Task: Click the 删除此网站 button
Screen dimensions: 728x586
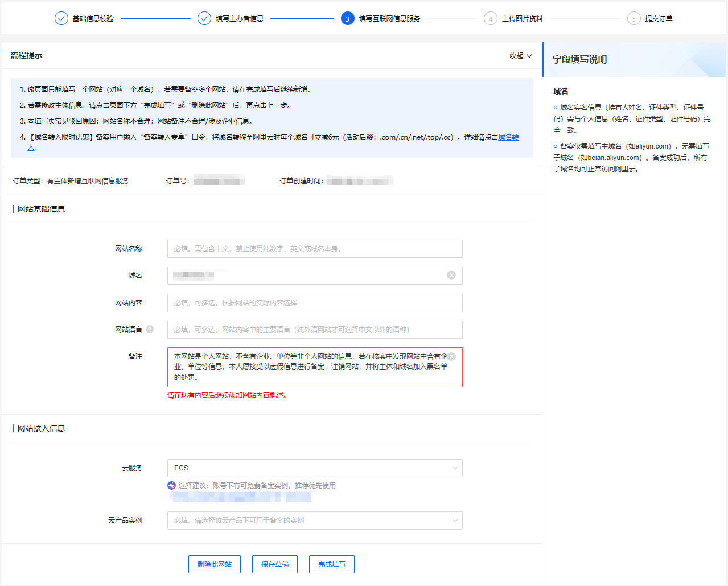Action: click(x=215, y=564)
